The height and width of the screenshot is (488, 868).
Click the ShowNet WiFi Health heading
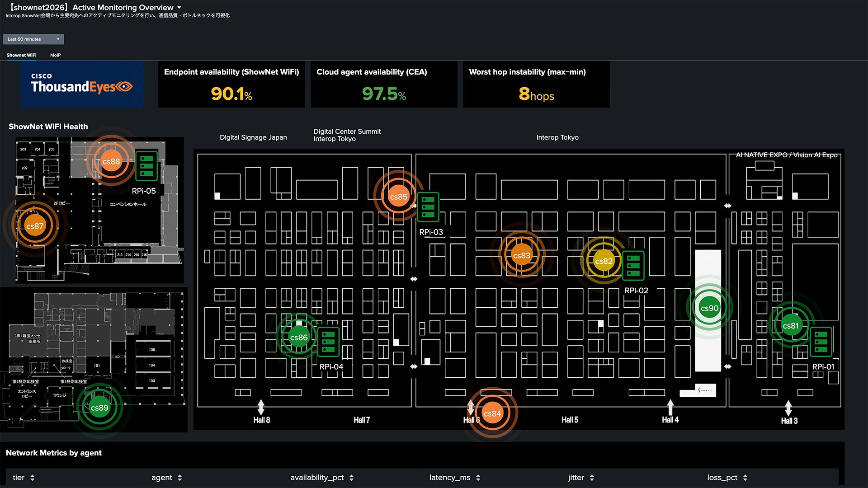point(48,127)
